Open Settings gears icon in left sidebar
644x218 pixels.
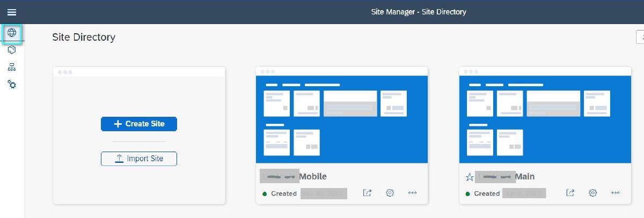point(12,85)
